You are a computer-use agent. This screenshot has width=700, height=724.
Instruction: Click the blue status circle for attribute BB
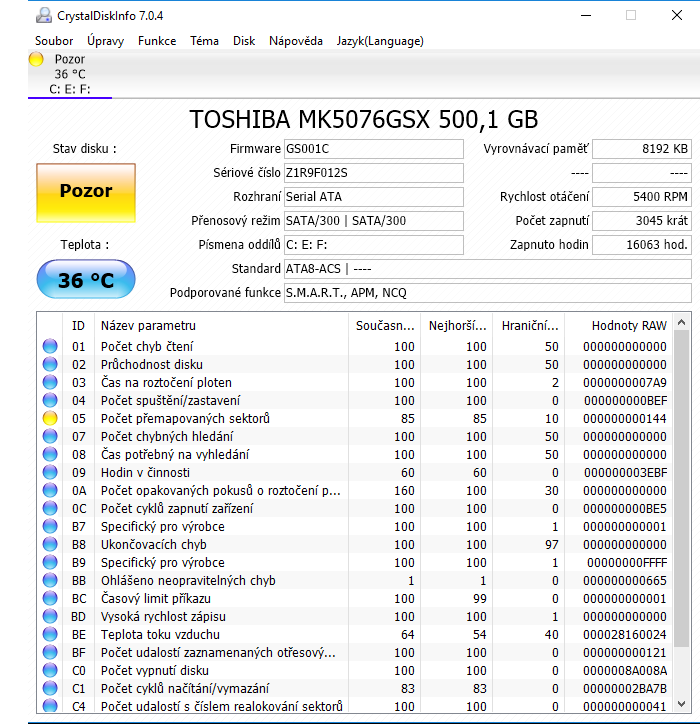[x=50, y=580]
